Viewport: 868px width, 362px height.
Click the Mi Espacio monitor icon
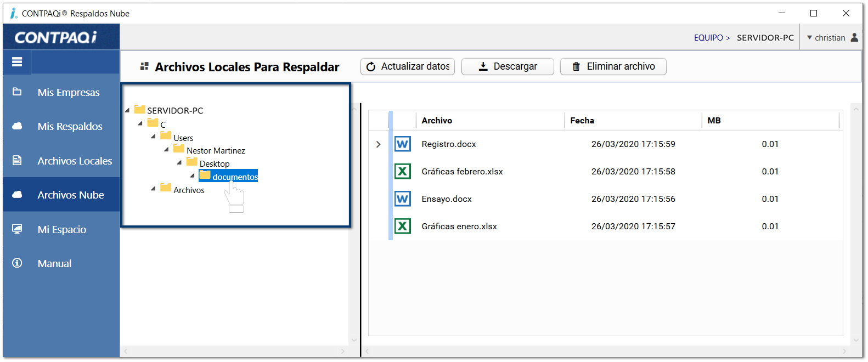click(17, 229)
